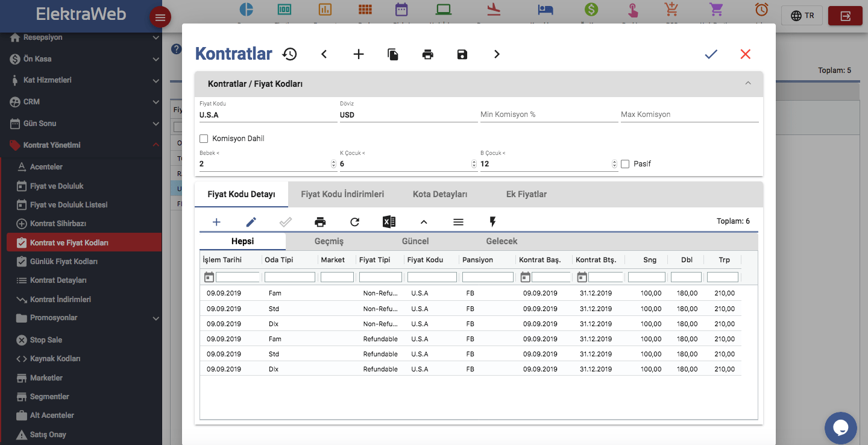Confirm the dialog with the blue checkmark
The height and width of the screenshot is (445, 868).
pyautogui.click(x=711, y=54)
